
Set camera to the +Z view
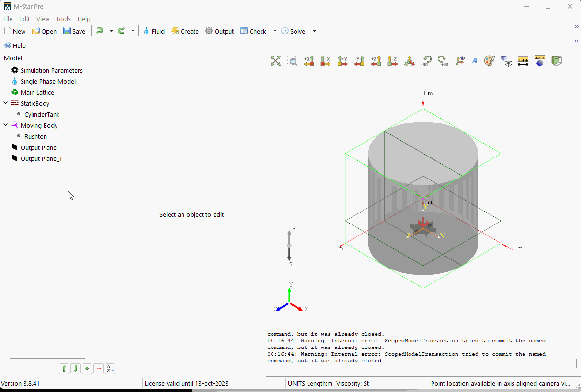tap(376, 61)
